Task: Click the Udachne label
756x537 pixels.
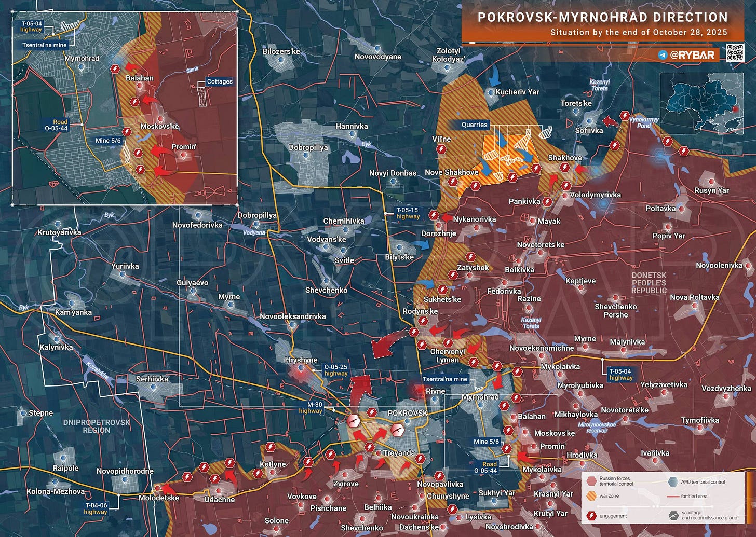Action: click(x=219, y=500)
